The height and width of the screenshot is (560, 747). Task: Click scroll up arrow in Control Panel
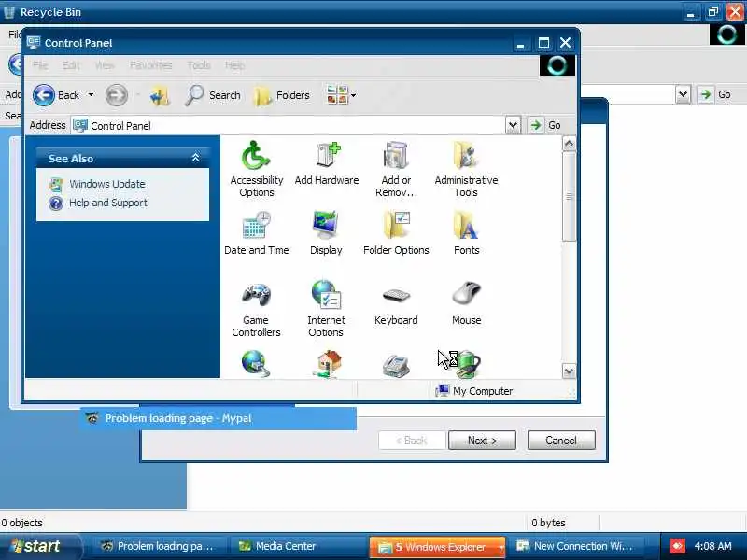point(569,144)
